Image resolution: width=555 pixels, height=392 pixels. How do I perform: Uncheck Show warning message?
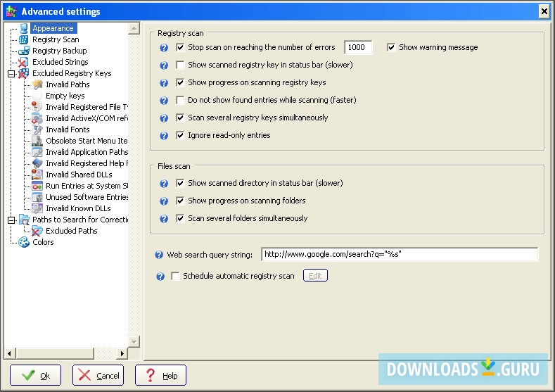(x=391, y=47)
